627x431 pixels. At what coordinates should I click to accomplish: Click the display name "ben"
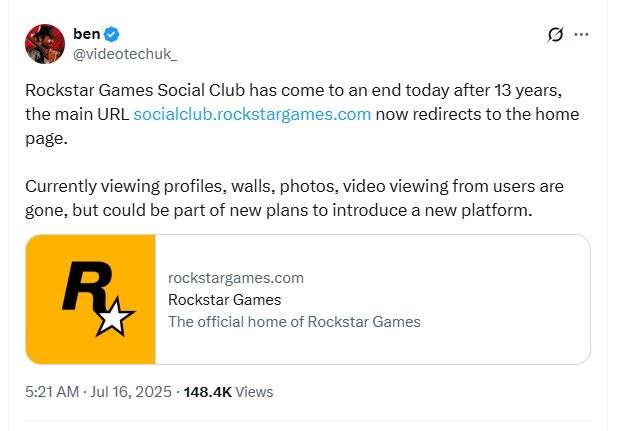tap(86, 34)
